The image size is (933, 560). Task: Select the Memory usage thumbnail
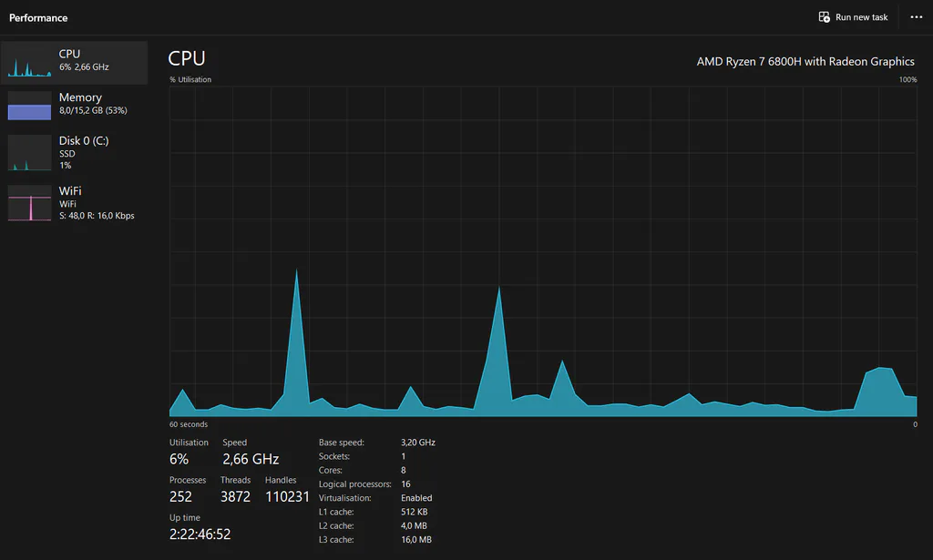tap(29, 106)
